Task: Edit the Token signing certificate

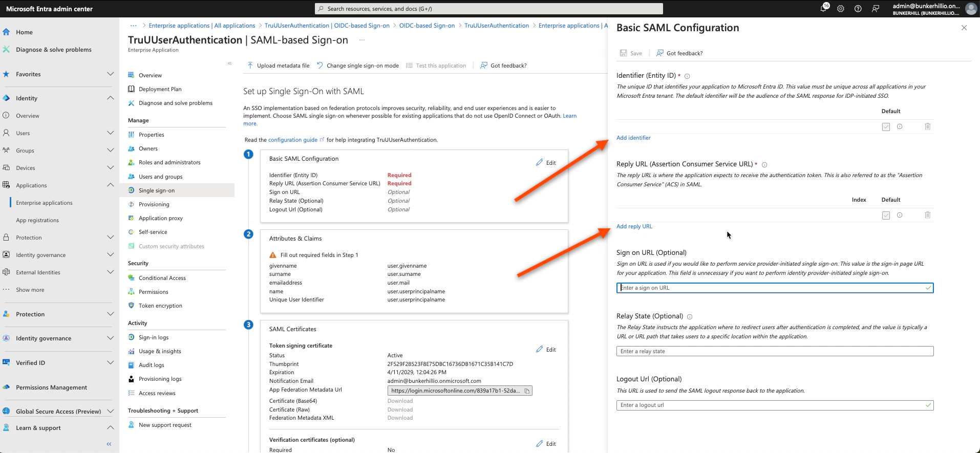Action: 546,350
